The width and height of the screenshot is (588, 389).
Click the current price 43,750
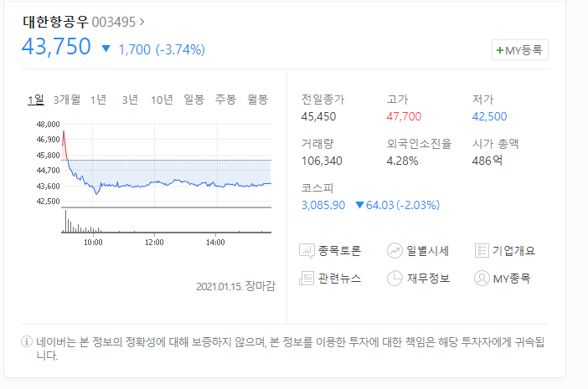click(x=56, y=47)
